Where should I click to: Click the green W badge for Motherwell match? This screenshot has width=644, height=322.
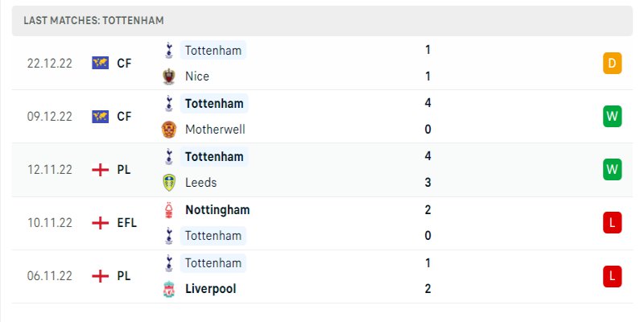pyautogui.click(x=612, y=116)
